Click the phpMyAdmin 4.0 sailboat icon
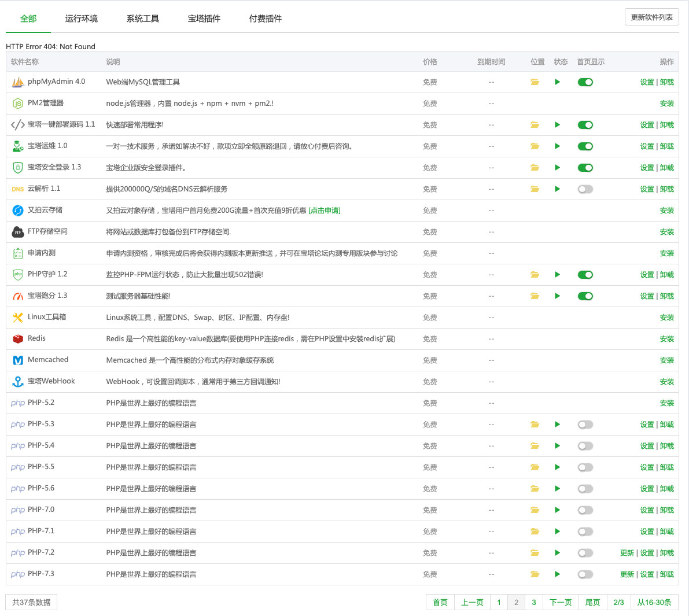The height and width of the screenshot is (616, 689). (17, 82)
